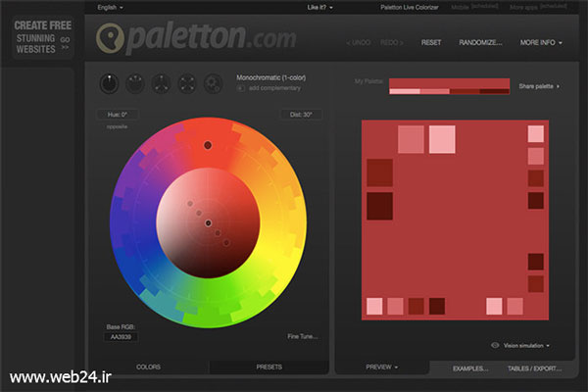Select the Free style mode icon
Screen dimensions: 588x392
coord(213,83)
